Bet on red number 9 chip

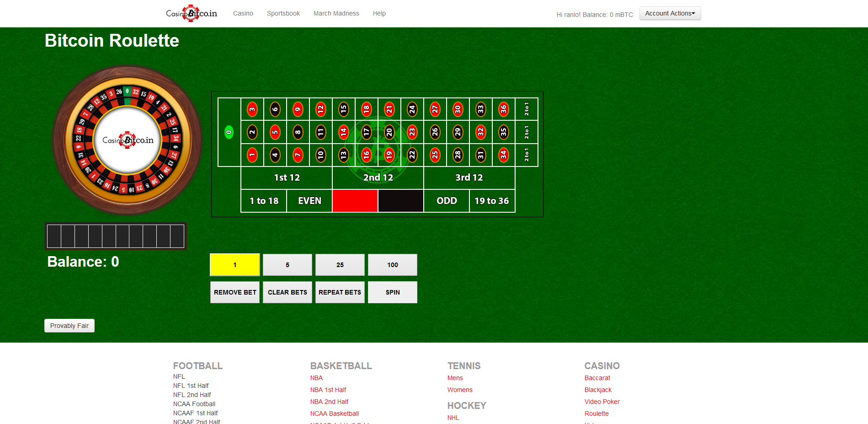pyautogui.click(x=298, y=109)
